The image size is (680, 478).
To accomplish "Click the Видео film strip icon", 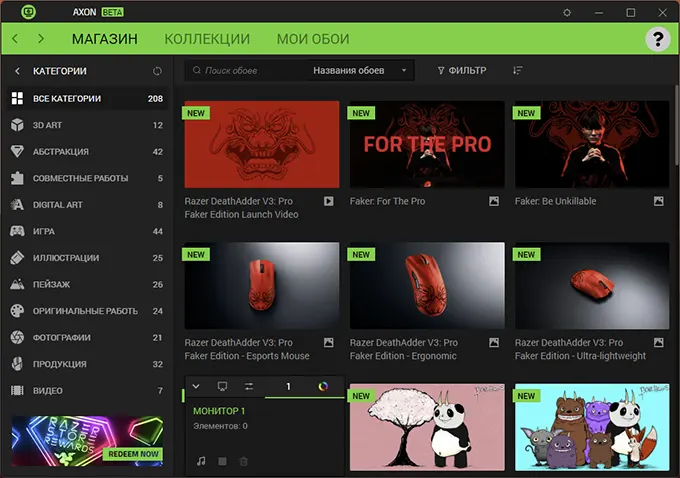I will pos(17,390).
